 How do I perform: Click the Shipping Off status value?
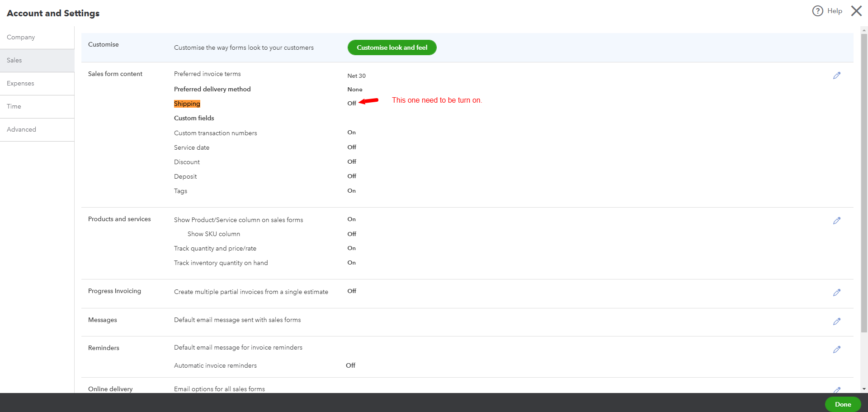click(352, 104)
